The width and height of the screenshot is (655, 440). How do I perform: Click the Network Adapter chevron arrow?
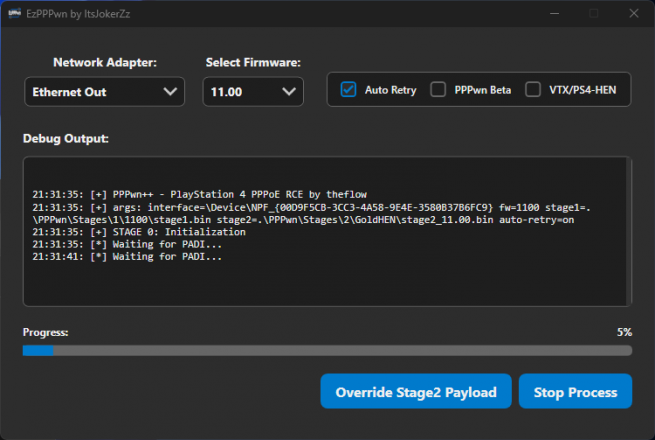(168, 92)
